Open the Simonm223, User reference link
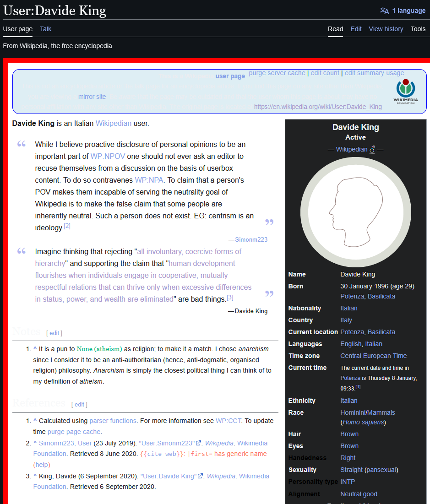 coord(65,443)
